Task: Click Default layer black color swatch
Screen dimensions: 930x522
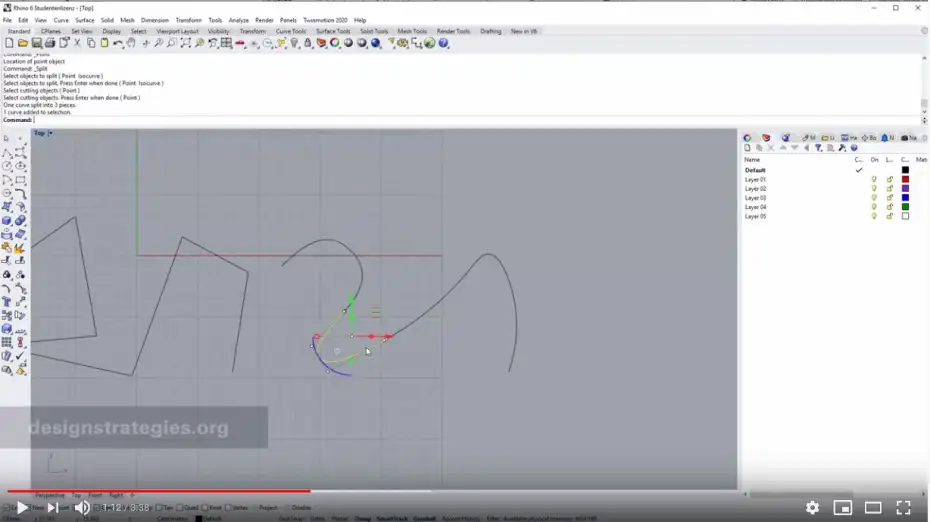Action: pyautogui.click(x=905, y=170)
